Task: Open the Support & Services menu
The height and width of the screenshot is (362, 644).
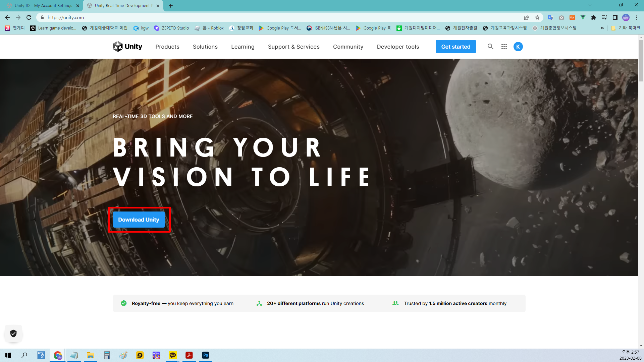Action: coord(294,47)
